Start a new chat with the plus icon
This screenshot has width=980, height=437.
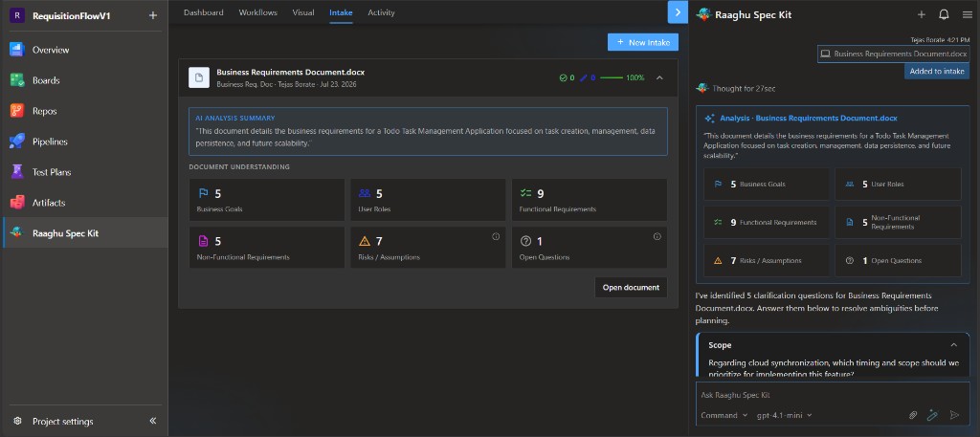(x=922, y=14)
